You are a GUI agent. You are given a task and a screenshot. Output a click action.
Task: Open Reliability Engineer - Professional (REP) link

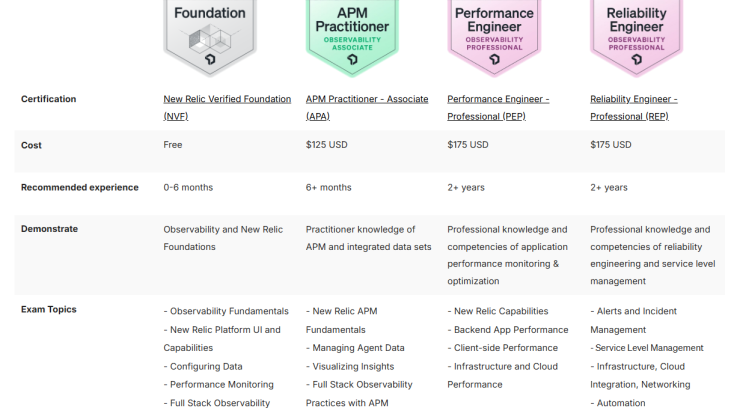633,108
